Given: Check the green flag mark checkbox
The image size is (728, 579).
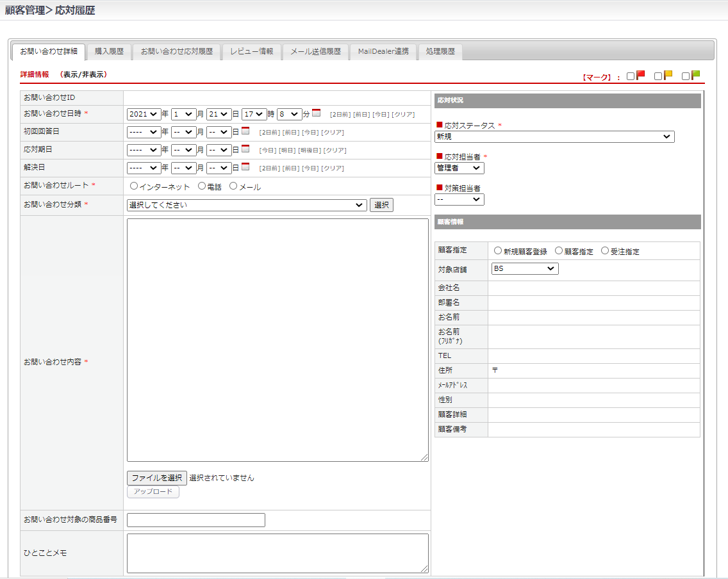Looking at the screenshot, I should point(686,76).
